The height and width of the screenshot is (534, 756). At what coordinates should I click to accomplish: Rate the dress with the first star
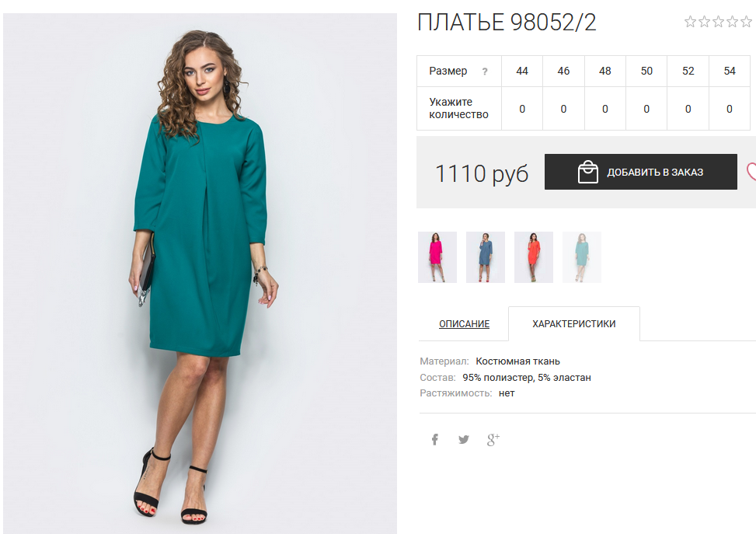tap(691, 21)
